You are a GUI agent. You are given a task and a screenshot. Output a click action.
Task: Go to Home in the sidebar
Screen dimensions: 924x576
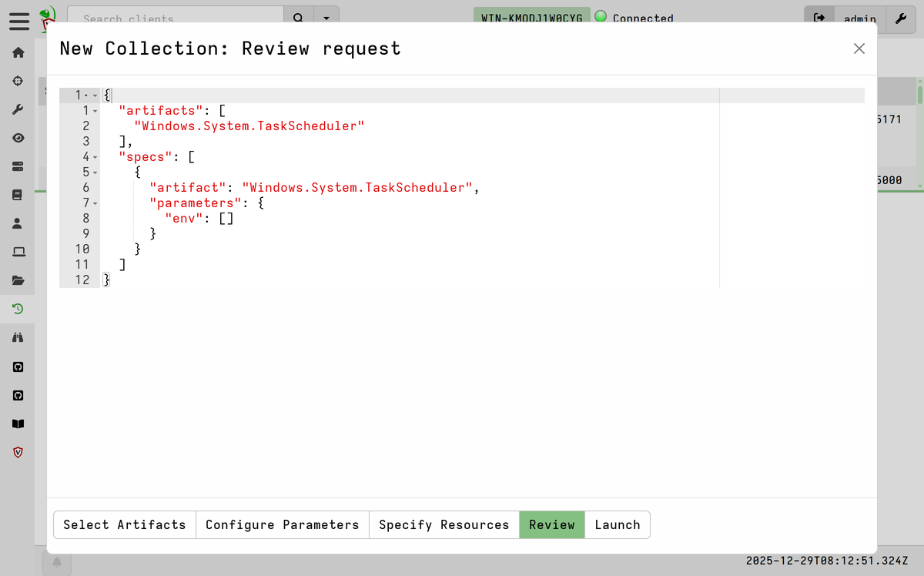coord(18,53)
